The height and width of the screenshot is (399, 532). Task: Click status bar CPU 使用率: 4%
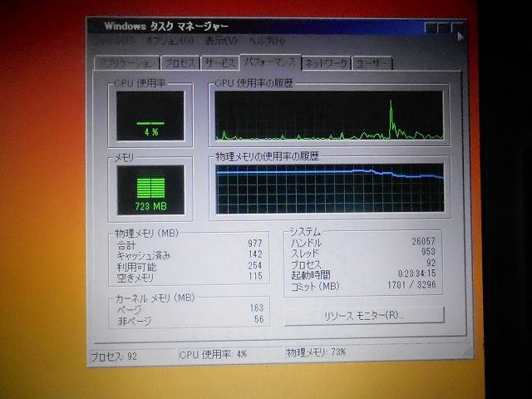click(213, 355)
